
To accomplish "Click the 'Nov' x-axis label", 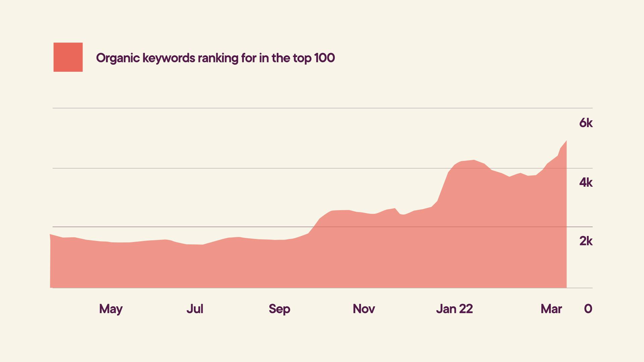I will [x=364, y=309].
